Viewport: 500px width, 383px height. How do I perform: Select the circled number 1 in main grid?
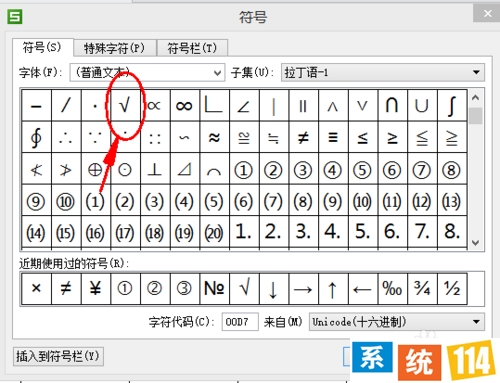[x=244, y=169]
